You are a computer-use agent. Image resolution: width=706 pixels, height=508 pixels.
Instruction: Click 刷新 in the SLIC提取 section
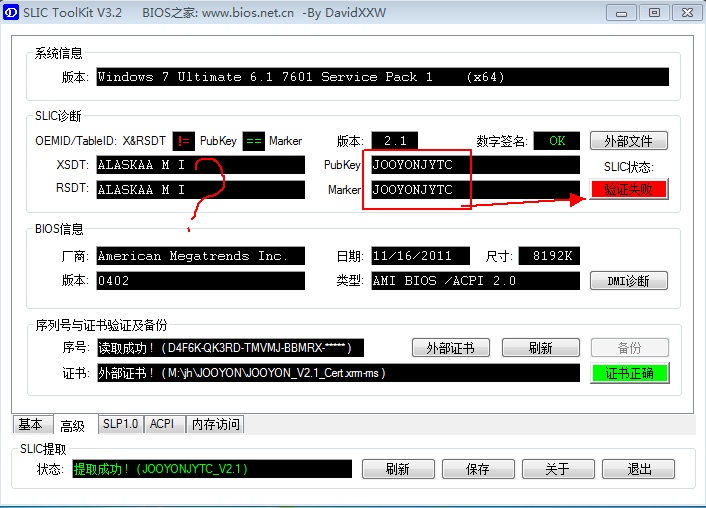[x=397, y=469]
